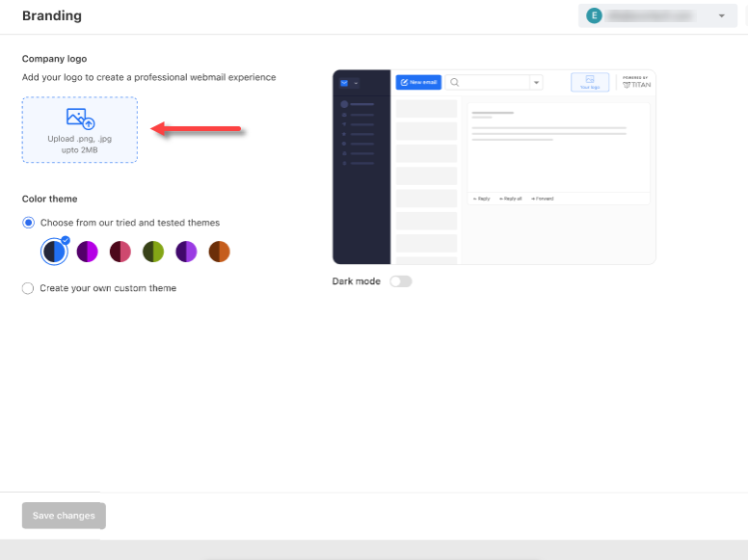The width and height of the screenshot is (748, 560).
Task: Click the mail app icon in preview sidebar
Action: [x=344, y=83]
